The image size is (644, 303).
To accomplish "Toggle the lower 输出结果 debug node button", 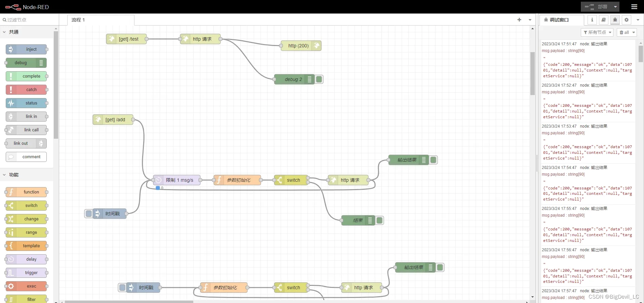I will pyautogui.click(x=440, y=267).
